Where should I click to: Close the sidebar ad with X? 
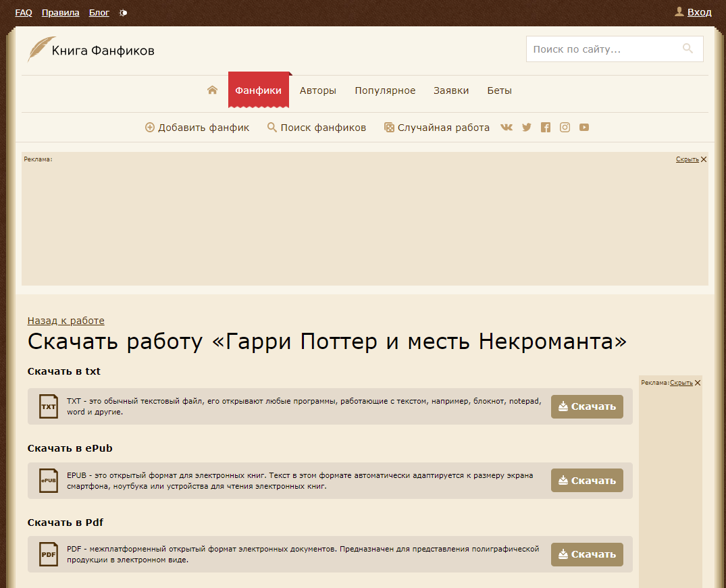click(698, 383)
